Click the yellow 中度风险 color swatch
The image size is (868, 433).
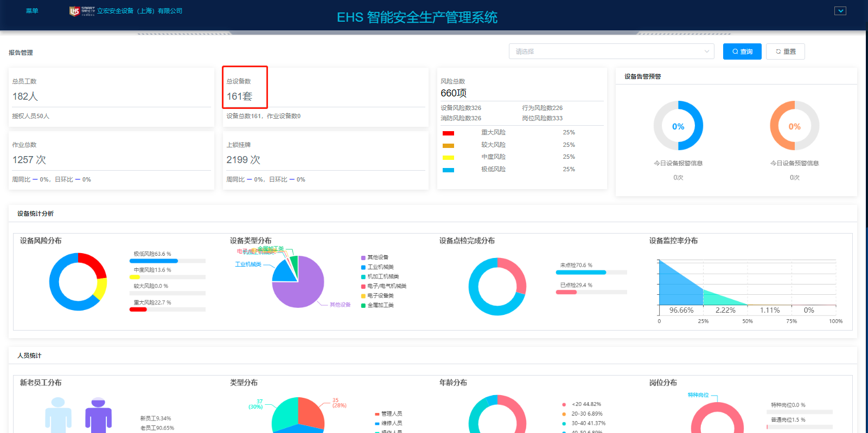(x=448, y=158)
